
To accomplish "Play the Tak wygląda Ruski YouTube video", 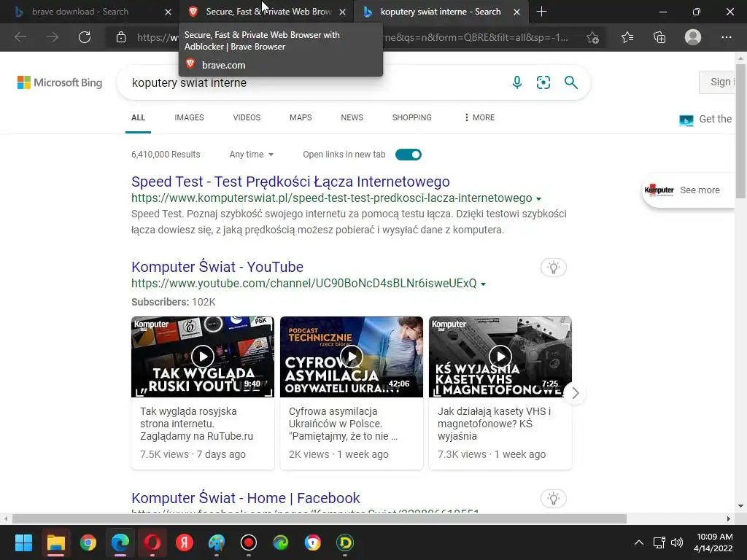I will click(203, 356).
